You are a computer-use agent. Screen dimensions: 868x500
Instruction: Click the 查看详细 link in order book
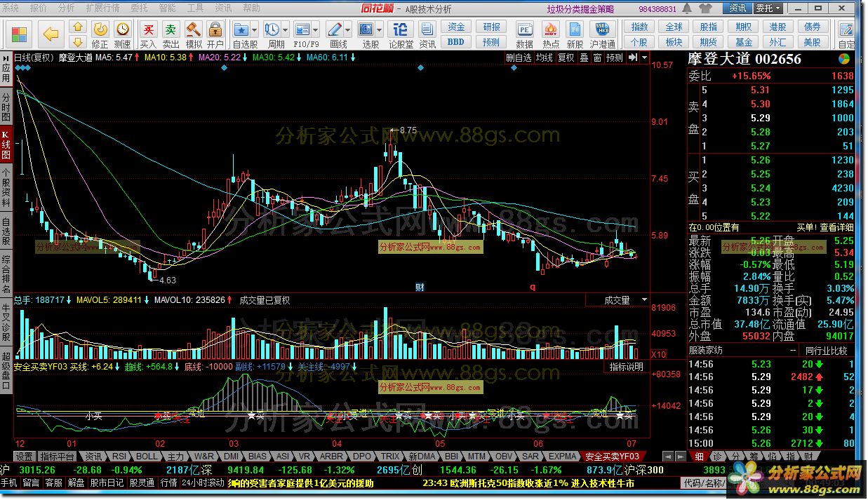836,227
